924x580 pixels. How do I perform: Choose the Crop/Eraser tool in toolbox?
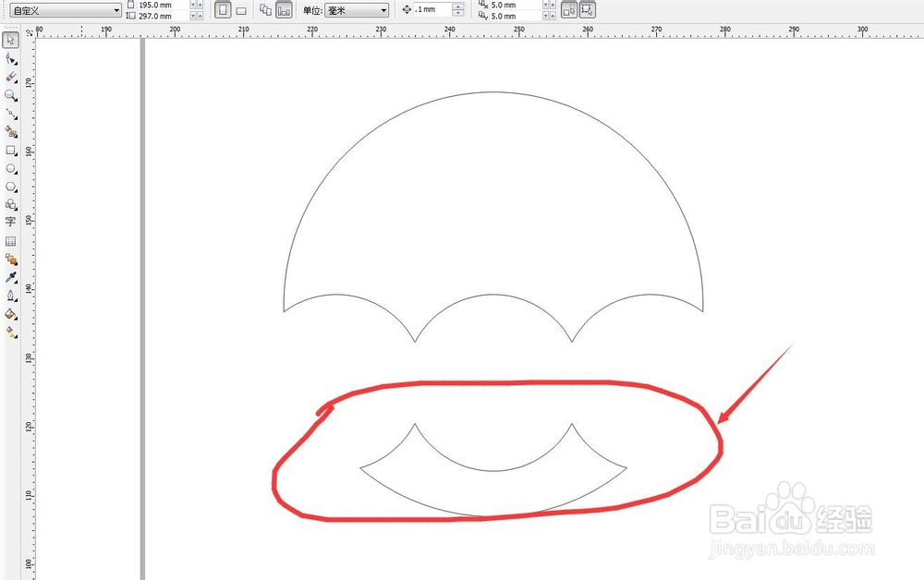[x=10, y=78]
